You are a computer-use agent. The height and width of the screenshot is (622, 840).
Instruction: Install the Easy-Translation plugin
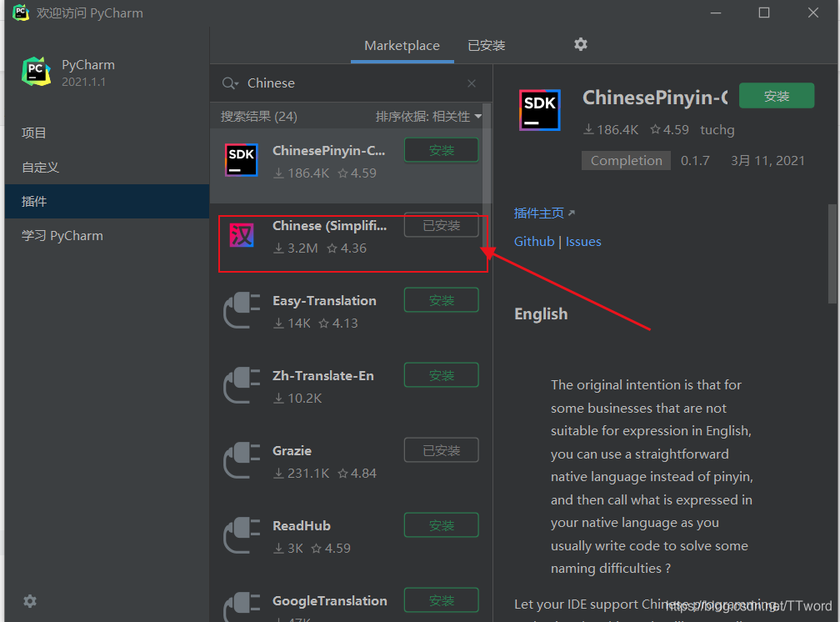pos(442,300)
